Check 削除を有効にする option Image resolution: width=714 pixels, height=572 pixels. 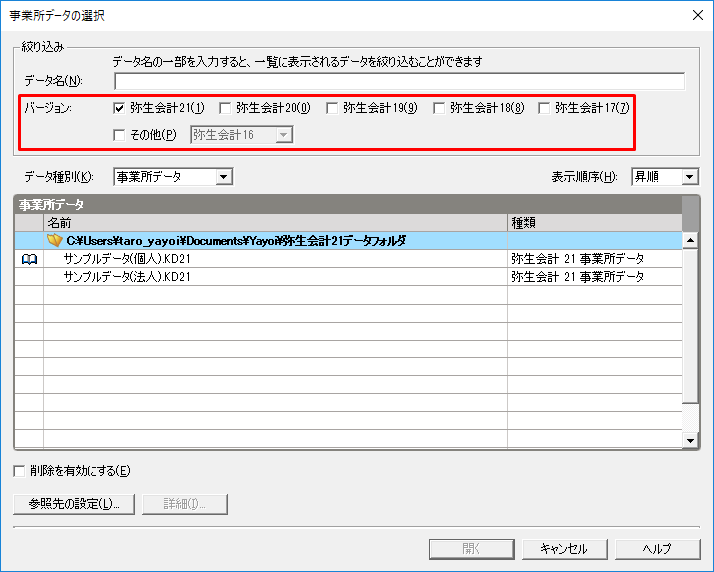[x=20, y=470]
